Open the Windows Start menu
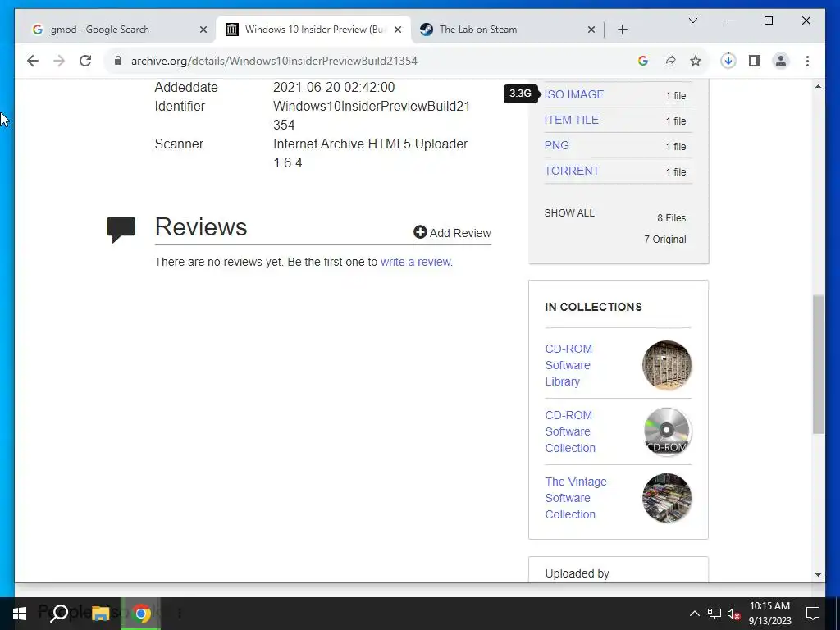This screenshot has width=840, height=630. (20, 614)
